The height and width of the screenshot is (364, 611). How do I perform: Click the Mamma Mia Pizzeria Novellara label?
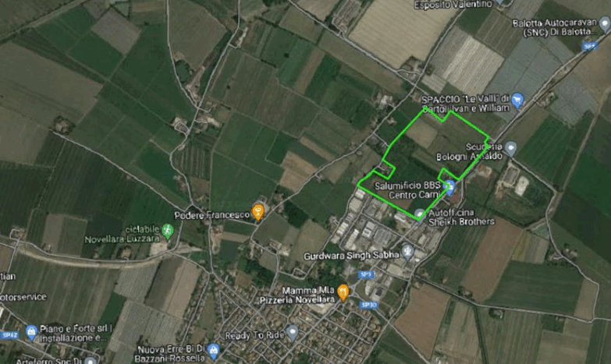coord(298,295)
